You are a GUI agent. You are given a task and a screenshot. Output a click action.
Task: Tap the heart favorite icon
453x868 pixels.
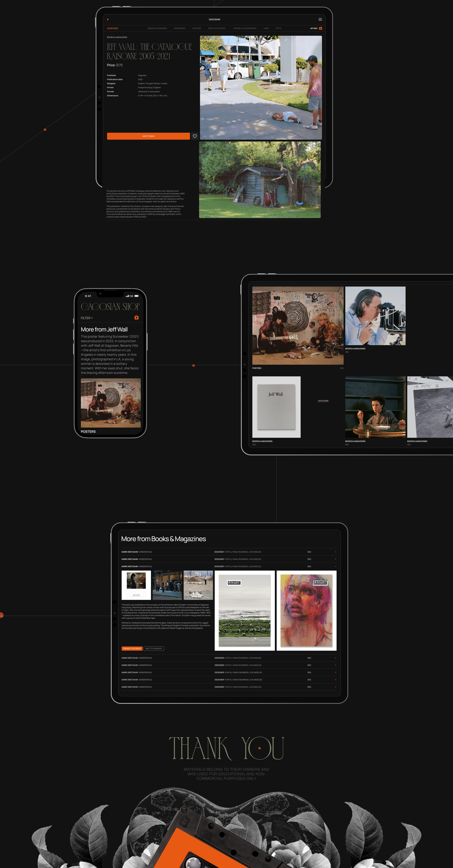click(x=195, y=136)
